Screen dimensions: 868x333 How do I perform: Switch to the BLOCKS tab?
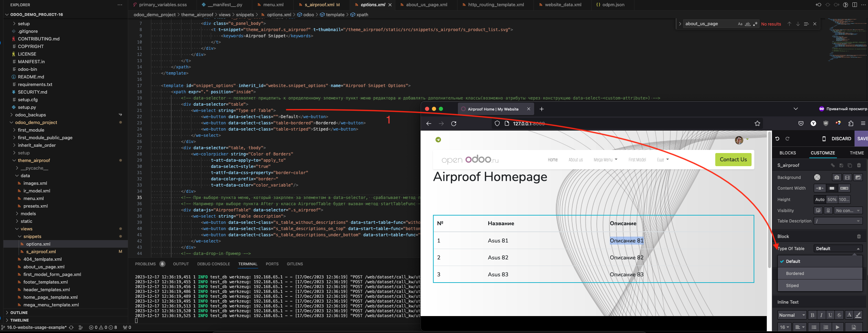coord(787,153)
